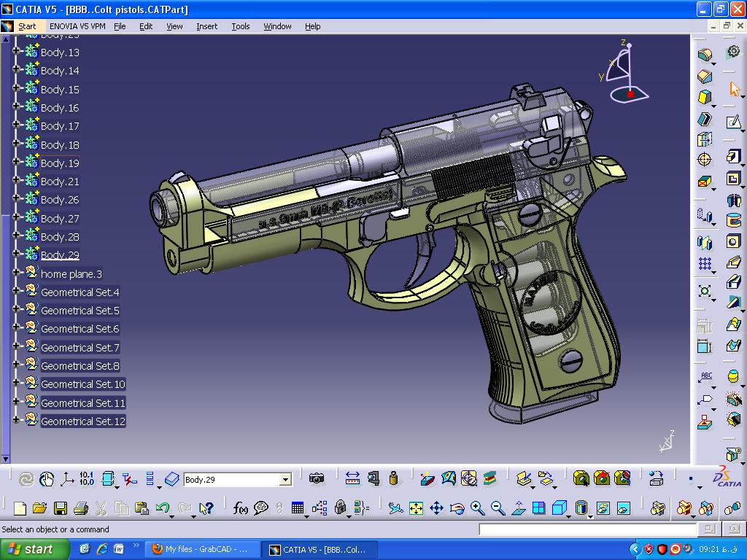Screen dimensions: 747x560
Task: Switch to My files - GrabCAD taskbar window
Action: [202, 550]
